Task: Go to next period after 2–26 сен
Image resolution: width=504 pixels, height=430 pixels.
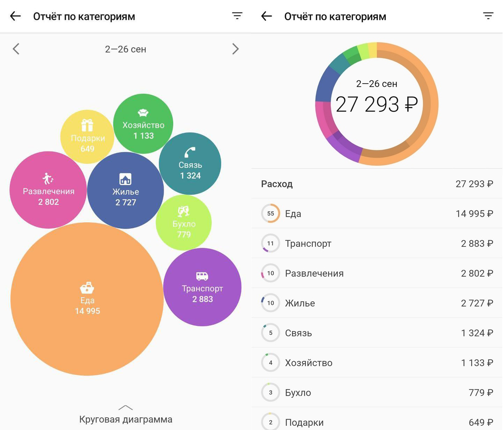Action: click(235, 49)
